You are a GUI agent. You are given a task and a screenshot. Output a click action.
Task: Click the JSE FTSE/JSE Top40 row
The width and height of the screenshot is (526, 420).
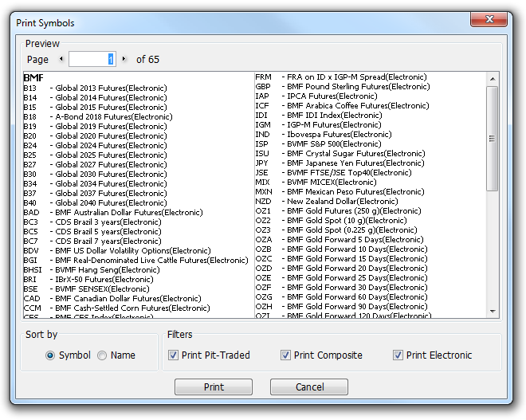pos(333,173)
